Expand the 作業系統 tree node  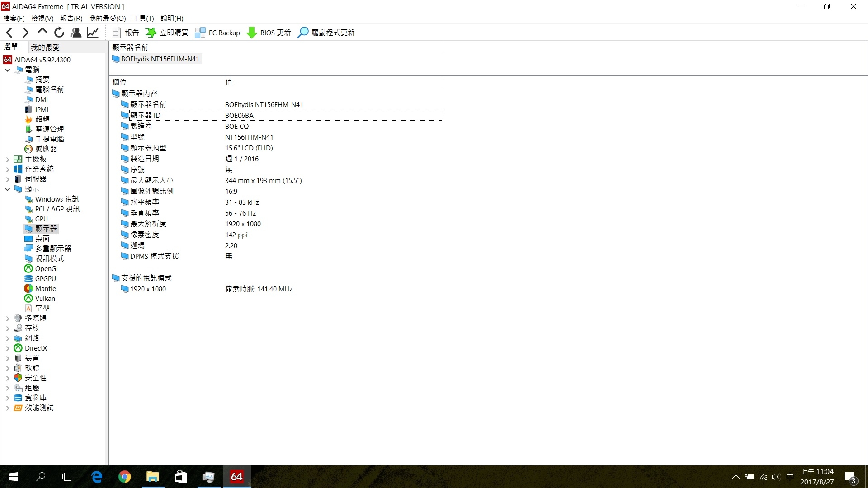8,169
